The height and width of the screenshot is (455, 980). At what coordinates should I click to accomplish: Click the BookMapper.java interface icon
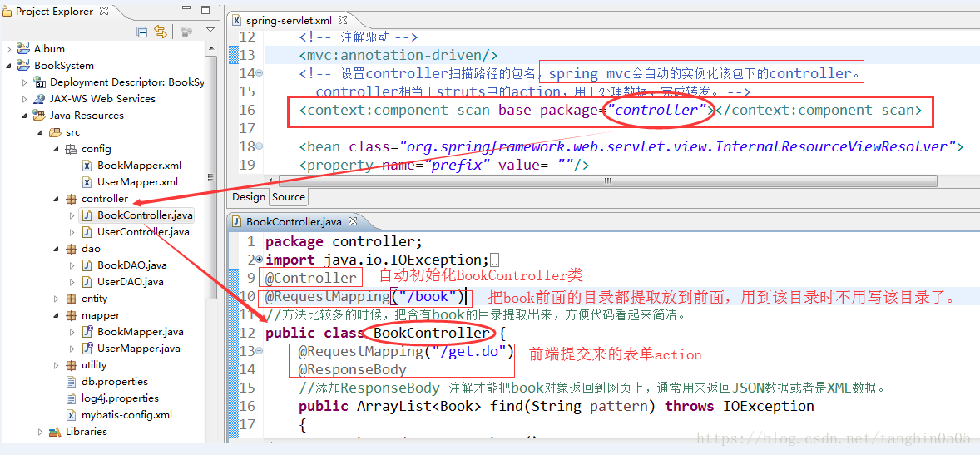(x=87, y=332)
